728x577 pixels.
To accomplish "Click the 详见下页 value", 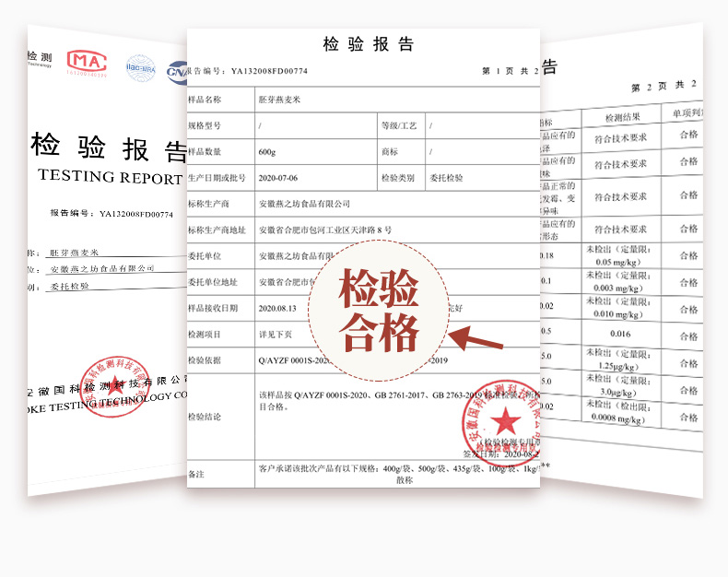I will point(276,335).
